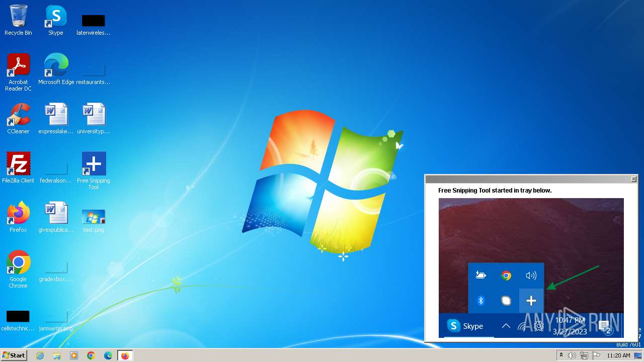Launch Internet Explorer from taskbar
The width and height of the screenshot is (644, 362).
40,355
